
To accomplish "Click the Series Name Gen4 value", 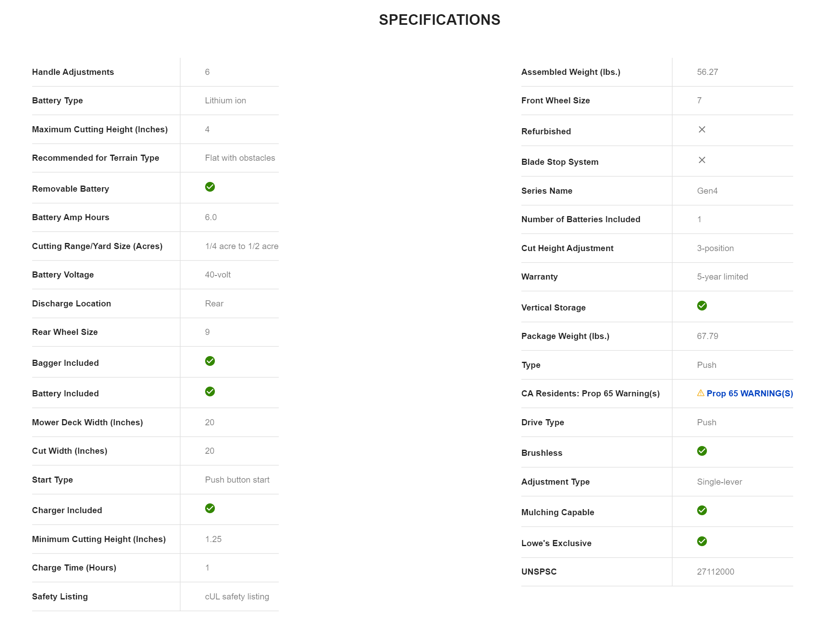I will click(707, 191).
